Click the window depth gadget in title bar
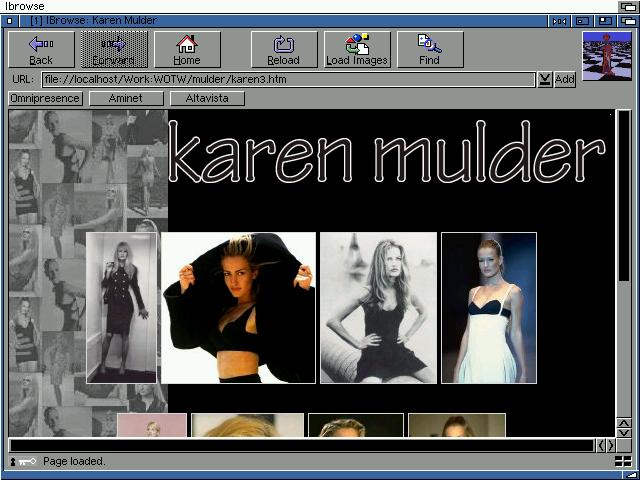Screen dimensions: 640x480 [628, 21]
